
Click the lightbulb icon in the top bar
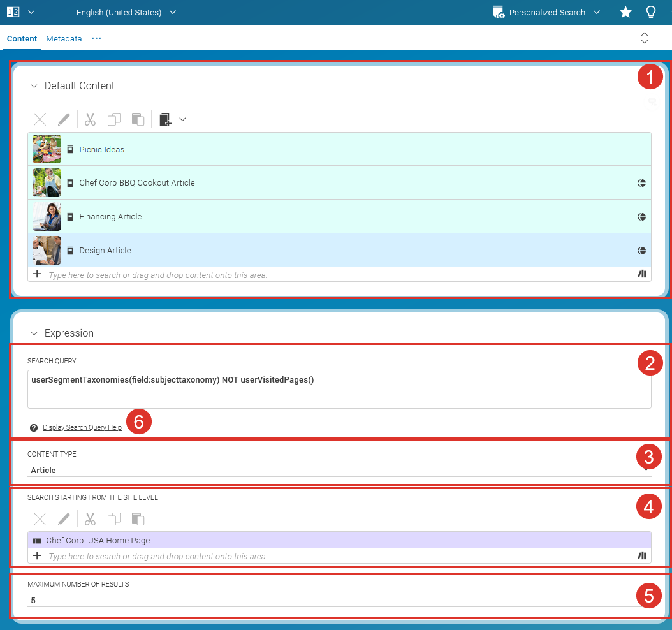(x=651, y=11)
